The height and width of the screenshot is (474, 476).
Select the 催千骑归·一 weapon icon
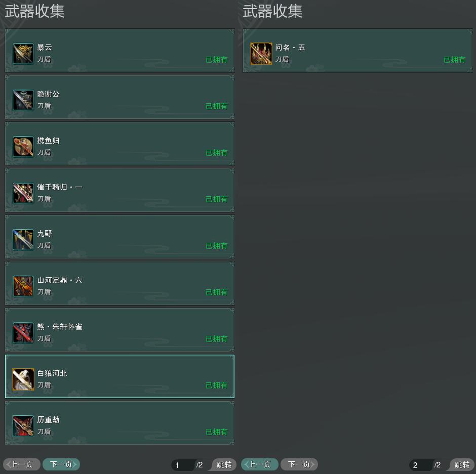click(23, 193)
